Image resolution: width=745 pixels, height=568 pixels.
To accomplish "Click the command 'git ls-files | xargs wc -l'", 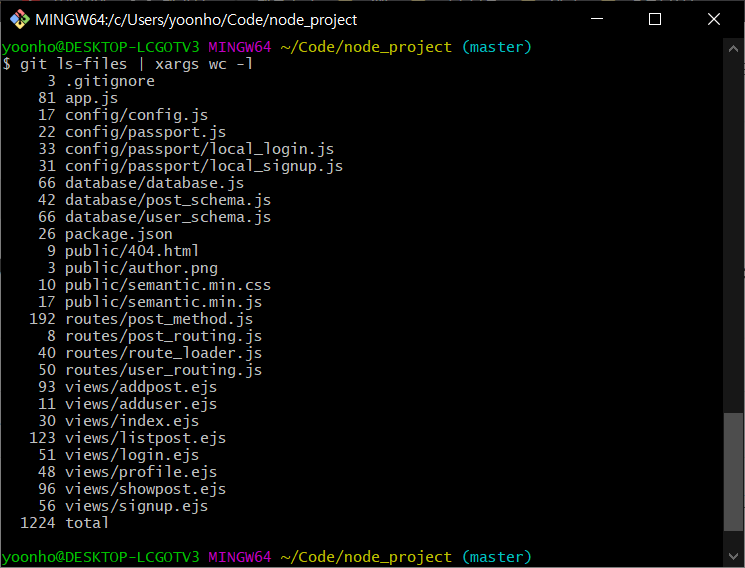I will coord(136,64).
